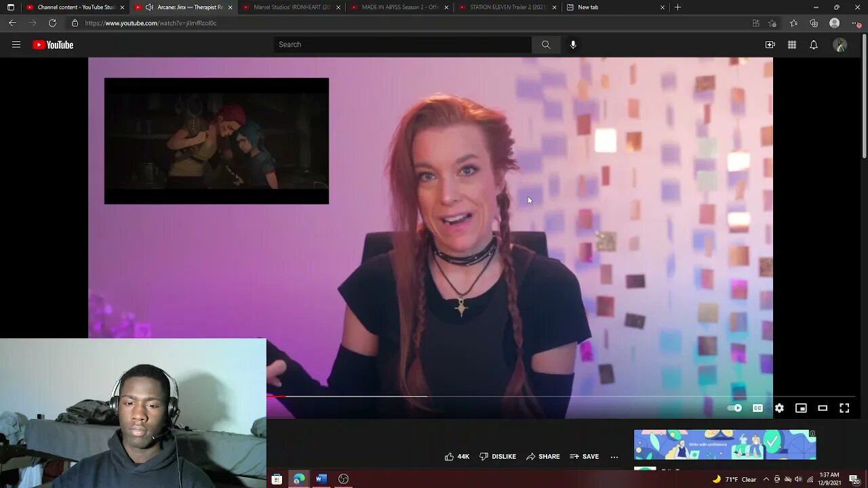Image resolution: width=868 pixels, height=488 pixels.
Task: Click the Arcane clip inset in video
Action: 216,141
